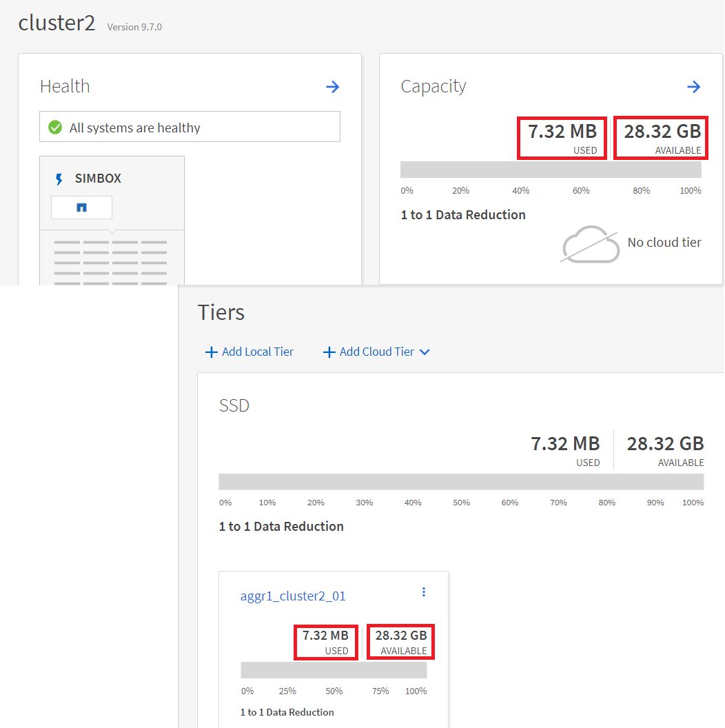Click the green healthy checkmark icon
The width and height of the screenshot is (725, 728).
[55, 128]
